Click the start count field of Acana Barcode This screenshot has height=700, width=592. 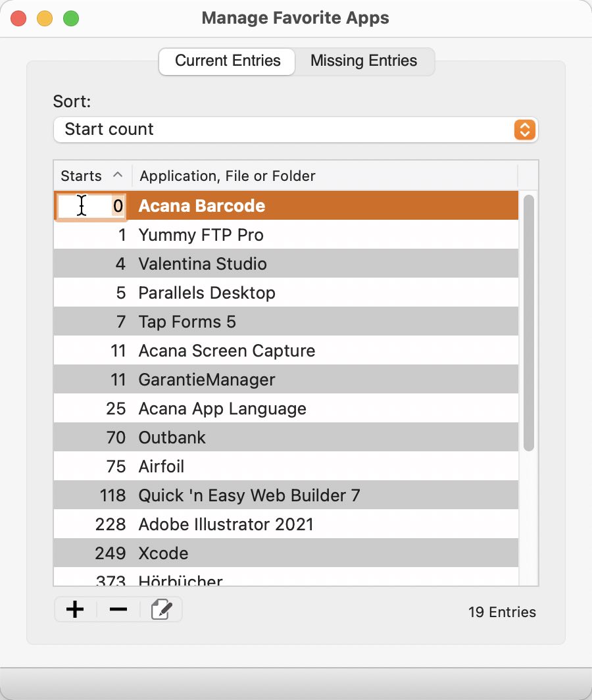91,206
